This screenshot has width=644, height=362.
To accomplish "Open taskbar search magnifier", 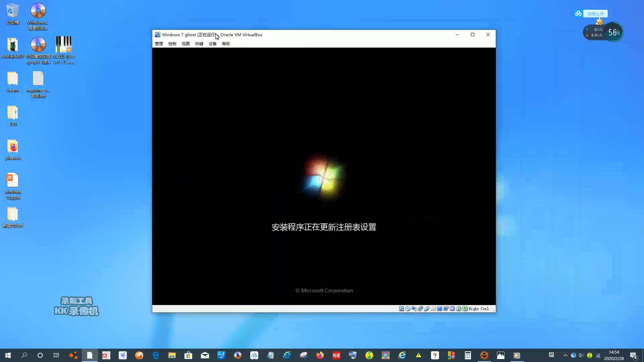I will coord(24,355).
